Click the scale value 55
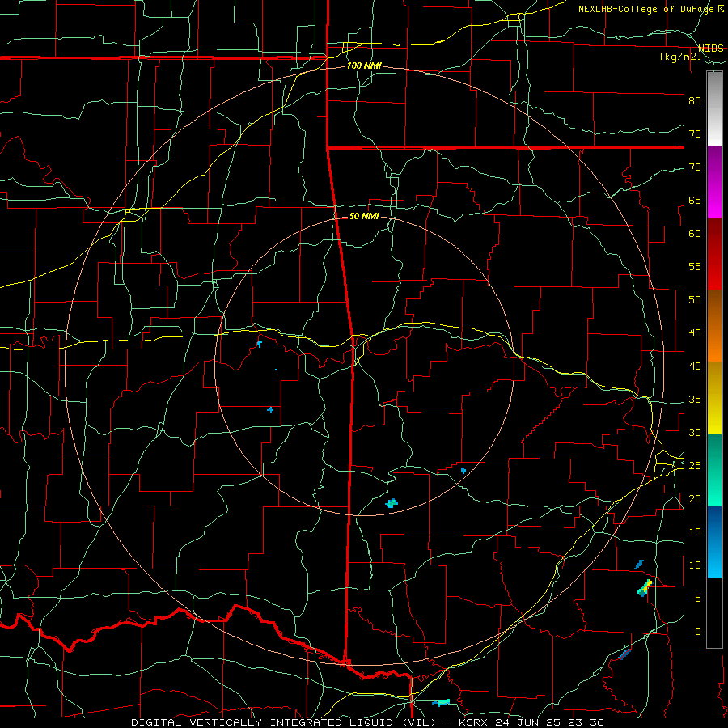 (695, 266)
